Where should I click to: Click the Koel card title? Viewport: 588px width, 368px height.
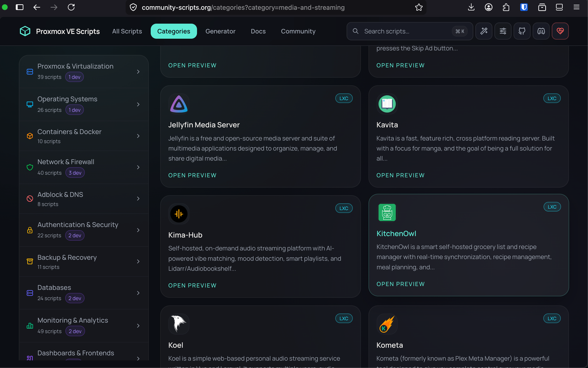[x=176, y=345]
